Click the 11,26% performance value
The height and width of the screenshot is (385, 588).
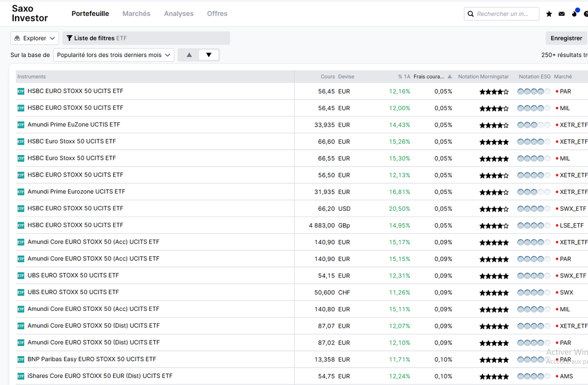coord(400,293)
